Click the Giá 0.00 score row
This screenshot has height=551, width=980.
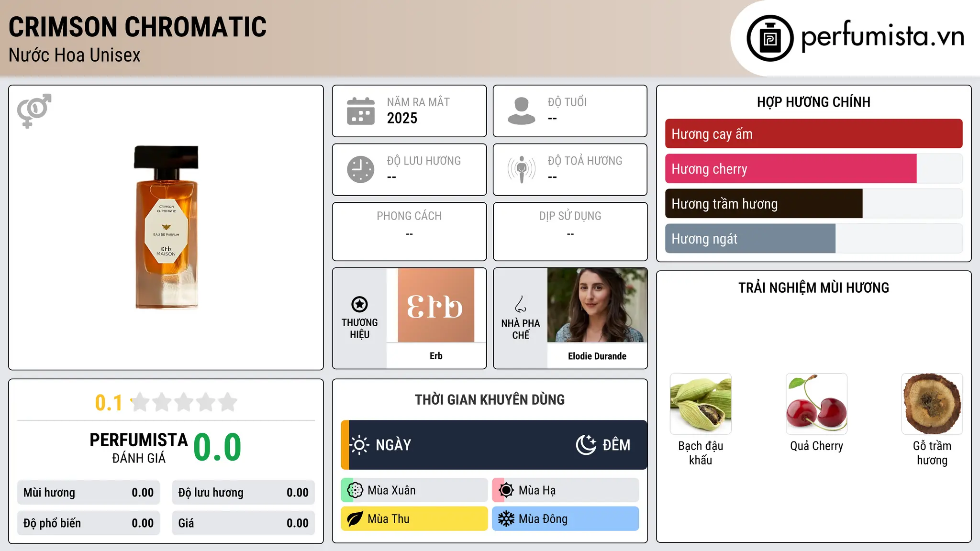pyautogui.click(x=243, y=523)
